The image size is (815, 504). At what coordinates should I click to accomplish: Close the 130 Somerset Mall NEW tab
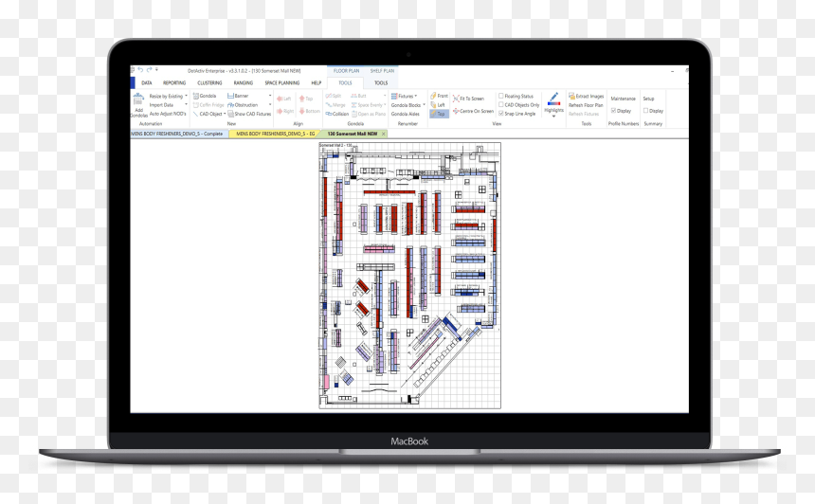click(x=384, y=135)
